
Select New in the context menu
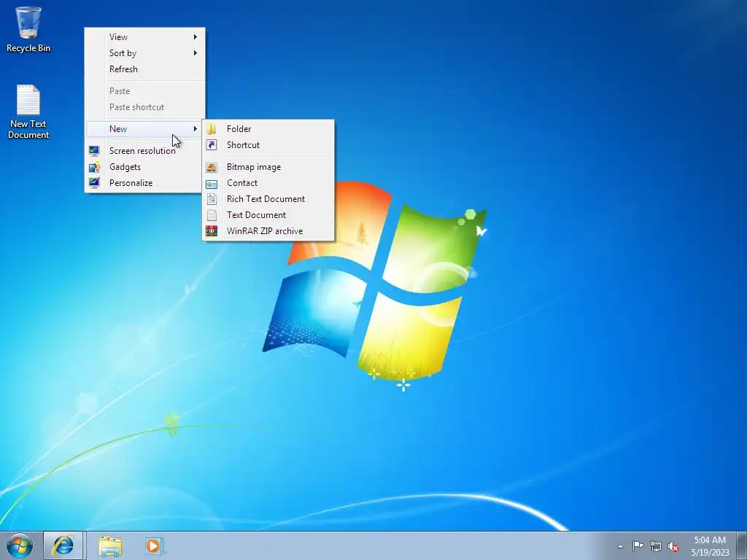pyautogui.click(x=145, y=128)
